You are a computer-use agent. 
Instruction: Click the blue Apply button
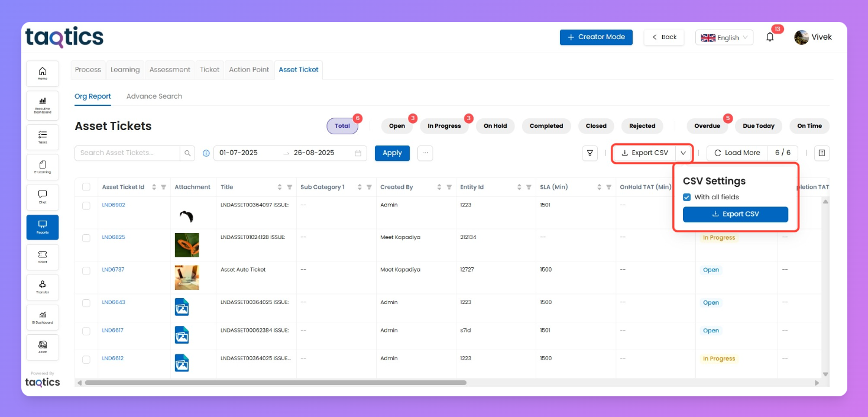point(392,153)
